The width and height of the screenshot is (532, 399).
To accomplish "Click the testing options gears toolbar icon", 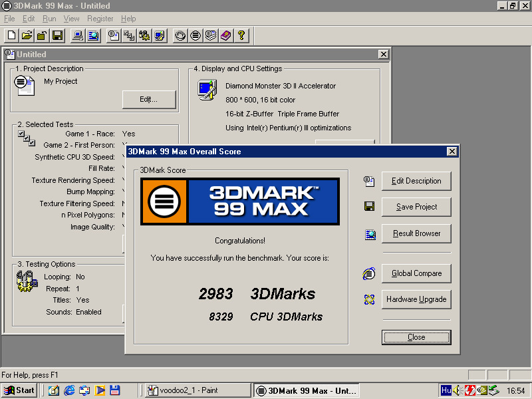I will point(144,35).
